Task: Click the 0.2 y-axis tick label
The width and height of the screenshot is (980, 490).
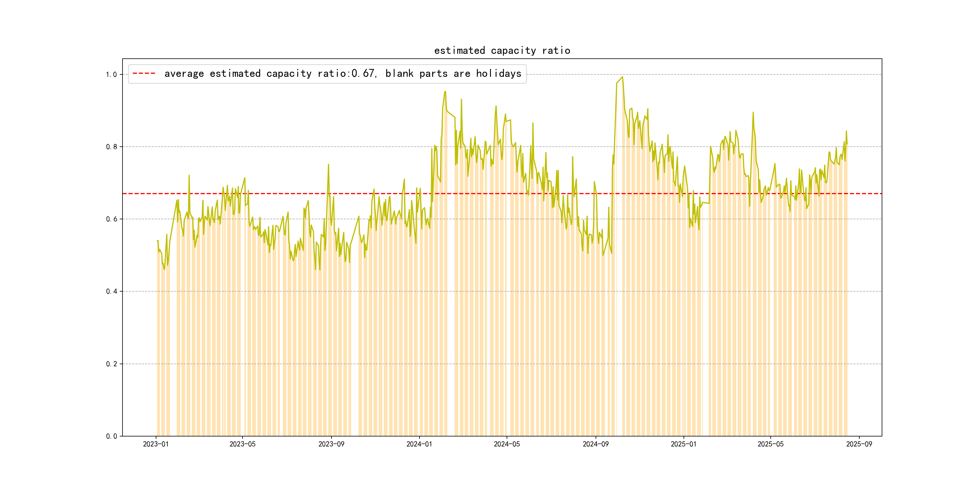Action: click(111, 364)
